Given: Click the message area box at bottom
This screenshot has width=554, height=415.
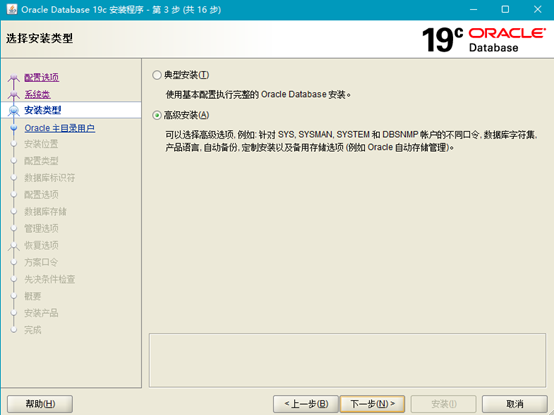Looking at the screenshot, I should 347,360.
